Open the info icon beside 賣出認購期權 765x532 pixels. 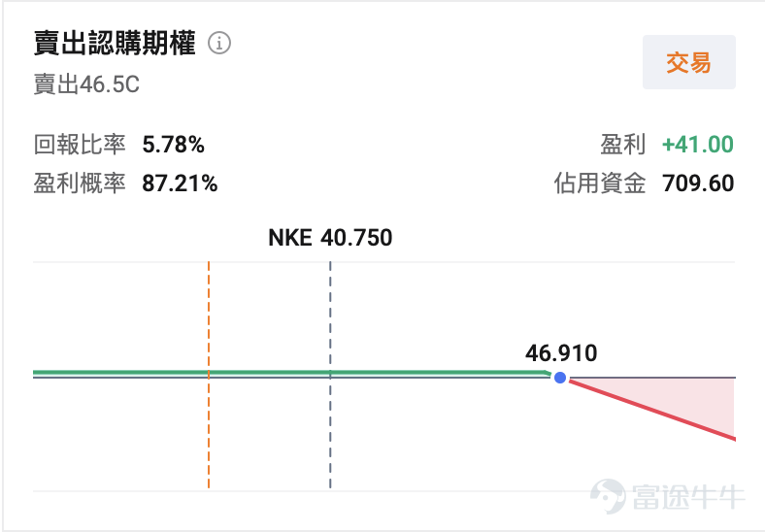click(219, 43)
